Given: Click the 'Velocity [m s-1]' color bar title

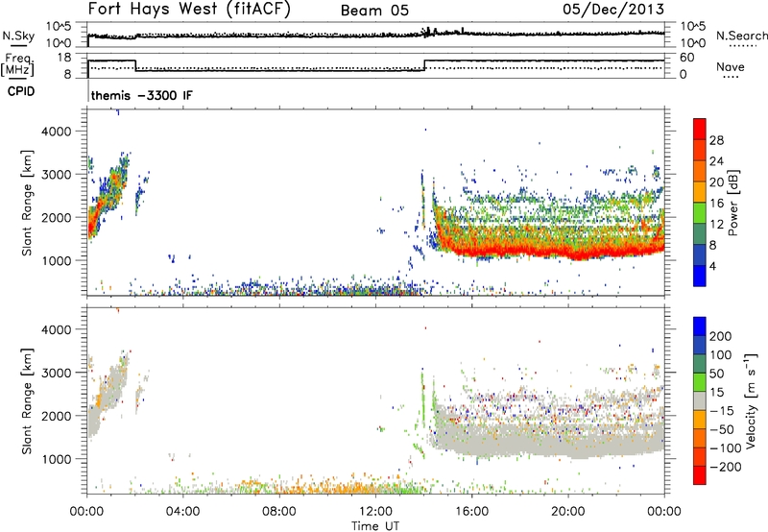Looking at the screenshot, I should [x=751, y=400].
